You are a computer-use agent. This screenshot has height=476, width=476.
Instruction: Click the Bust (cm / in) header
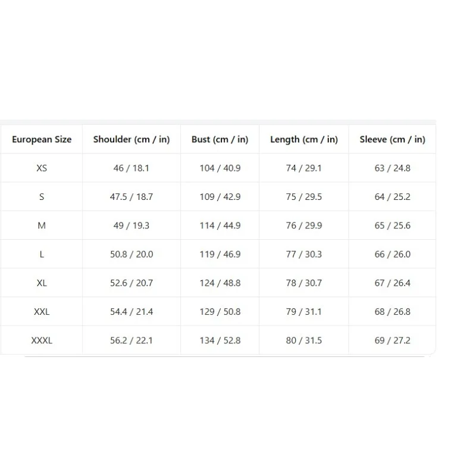220,139
